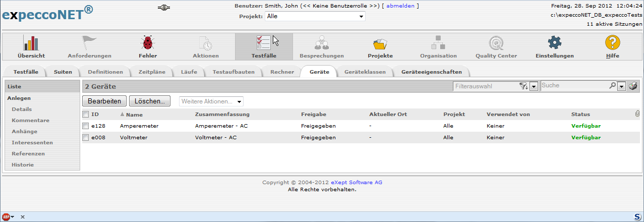Open the search options dropdown arrow
Screen dimensions: 644x222
(622, 86)
